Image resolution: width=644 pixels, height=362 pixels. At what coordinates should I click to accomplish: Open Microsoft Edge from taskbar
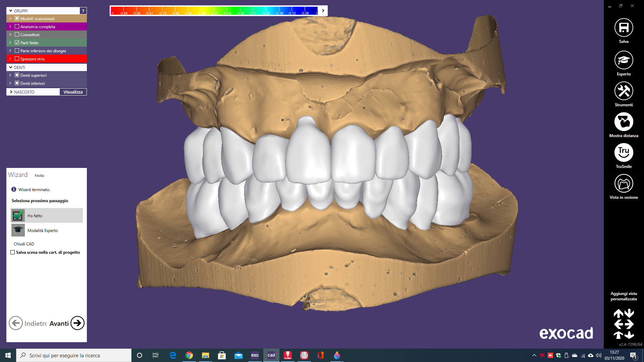[x=173, y=355]
